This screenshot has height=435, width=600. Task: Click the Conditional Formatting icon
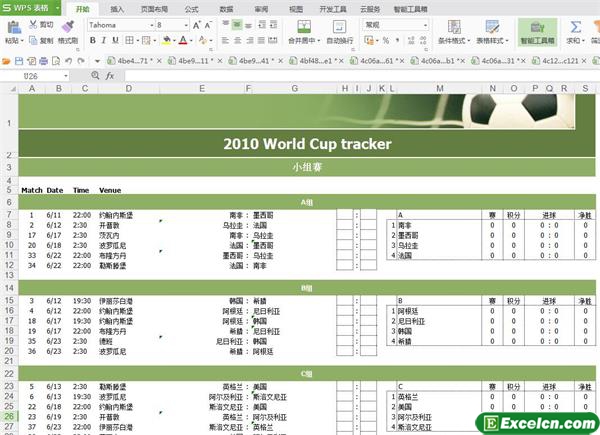click(454, 27)
